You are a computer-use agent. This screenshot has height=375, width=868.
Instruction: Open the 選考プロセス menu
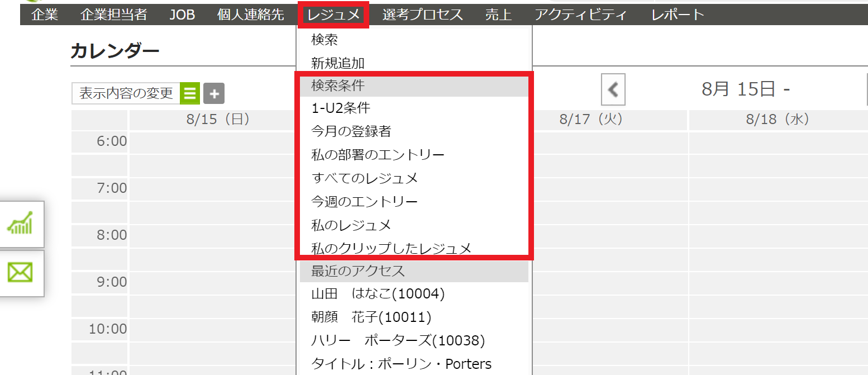[423, 15]
